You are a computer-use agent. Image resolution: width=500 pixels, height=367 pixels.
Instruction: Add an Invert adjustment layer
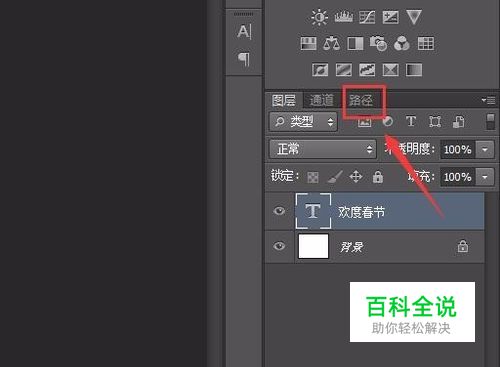pyautogui.click(x=320, y=70)
